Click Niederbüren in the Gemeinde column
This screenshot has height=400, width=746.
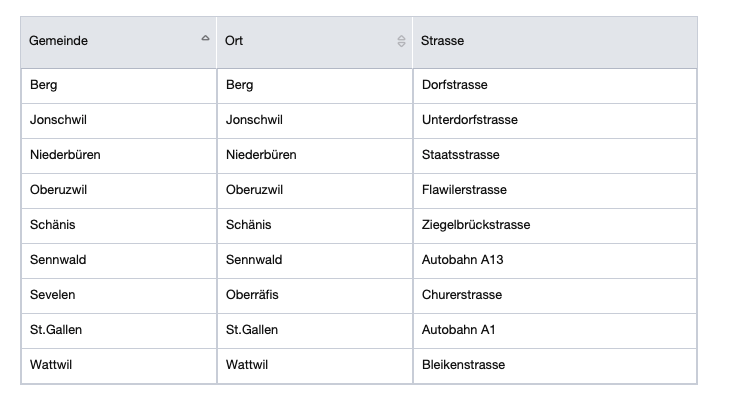pyautogui.click(x=65, y=155)
